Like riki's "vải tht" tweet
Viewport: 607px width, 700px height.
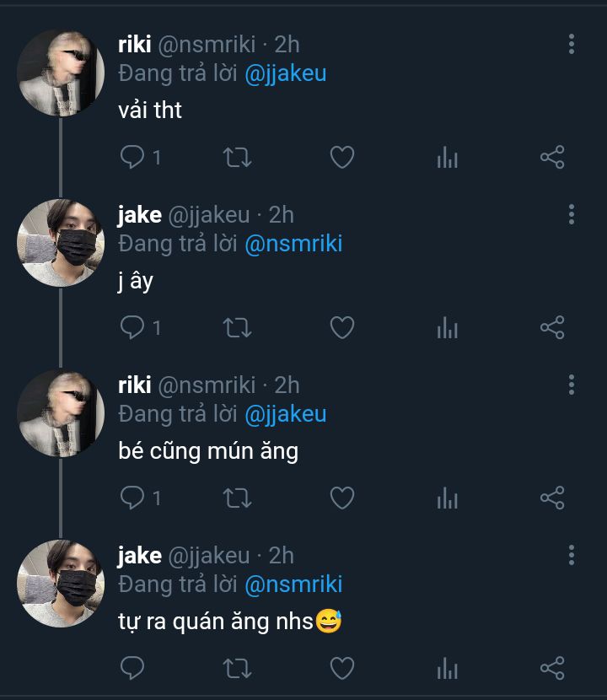(341, 157)
